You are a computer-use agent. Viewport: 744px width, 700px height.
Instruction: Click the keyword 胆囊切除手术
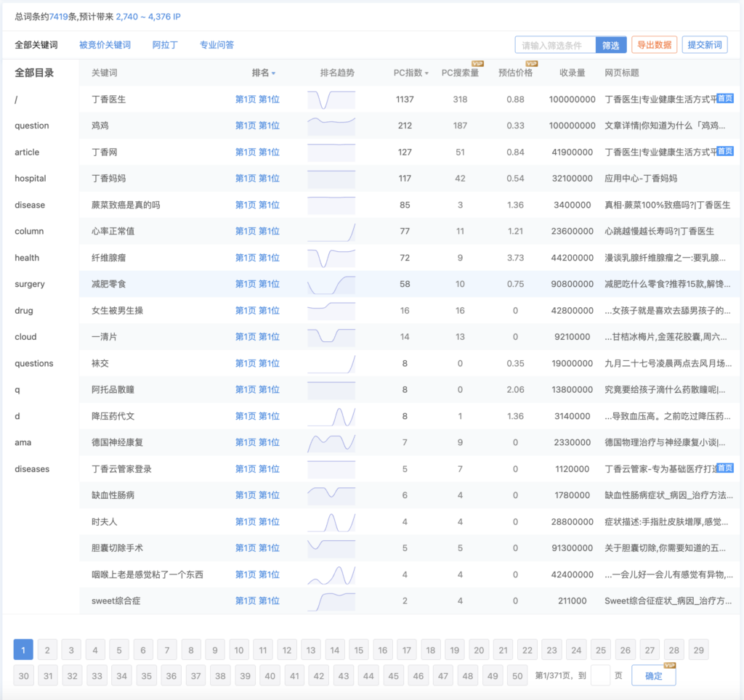click(117, 548)
